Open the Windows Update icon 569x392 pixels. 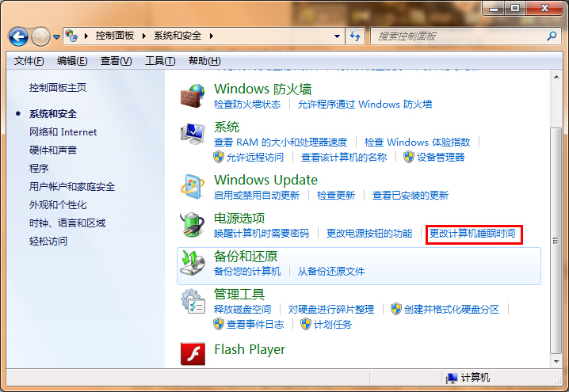[x=193, y=187]
